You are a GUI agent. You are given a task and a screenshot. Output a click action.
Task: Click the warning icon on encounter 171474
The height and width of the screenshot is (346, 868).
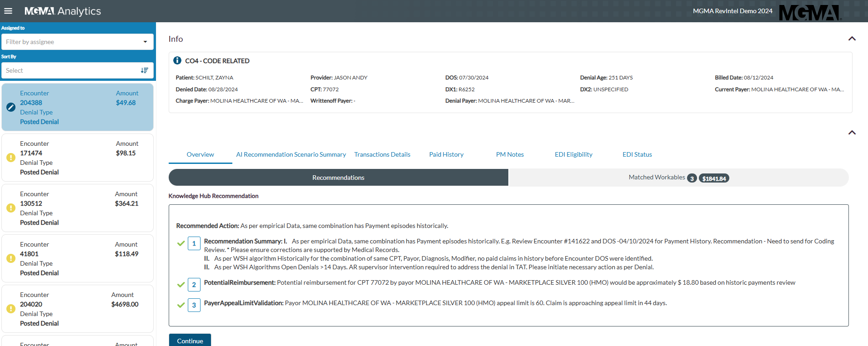[11, 158]
